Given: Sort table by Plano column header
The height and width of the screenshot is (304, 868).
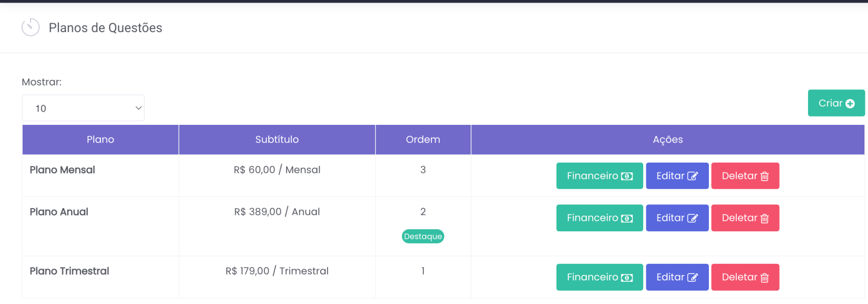Looking at the screenshot, I should pyautogui.click(x=100, y=139).
